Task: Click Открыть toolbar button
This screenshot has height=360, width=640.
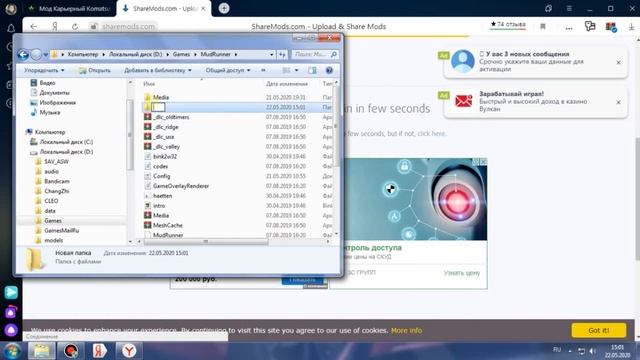Action: pos(95,70)
